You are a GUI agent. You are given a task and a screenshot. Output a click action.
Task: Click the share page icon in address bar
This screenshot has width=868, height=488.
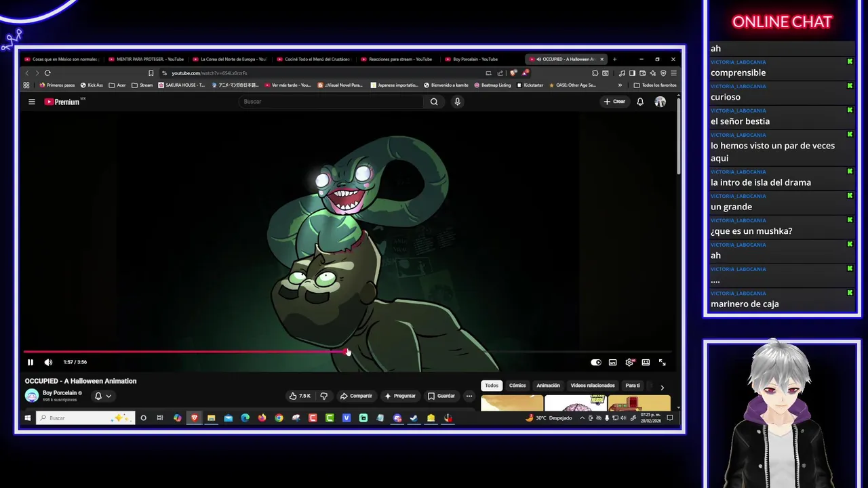[500, 73]
